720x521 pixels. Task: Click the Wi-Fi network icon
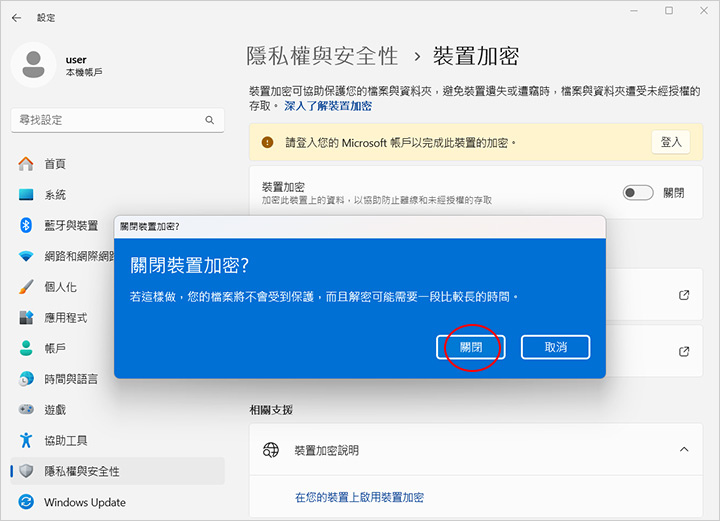tap(26, 256)
